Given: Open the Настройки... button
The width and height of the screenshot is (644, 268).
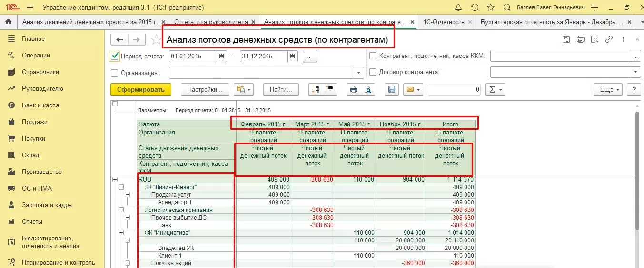Looking at the screenshot, I should pos(205,89).
